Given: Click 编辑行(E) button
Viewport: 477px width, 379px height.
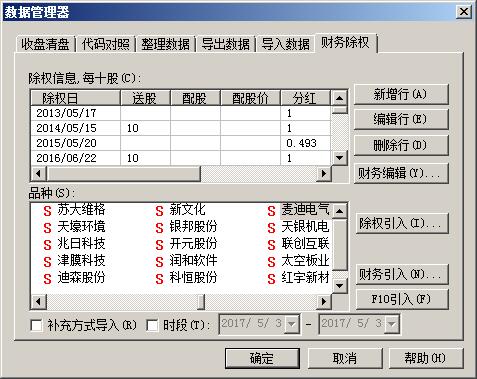Looking at the screenshot, I should coord(401,119).
